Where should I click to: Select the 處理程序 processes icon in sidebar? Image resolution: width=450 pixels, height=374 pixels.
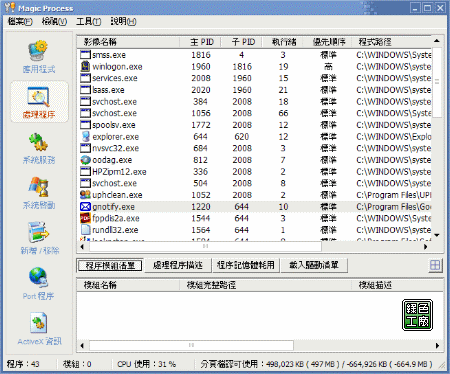tap(39, 102)
